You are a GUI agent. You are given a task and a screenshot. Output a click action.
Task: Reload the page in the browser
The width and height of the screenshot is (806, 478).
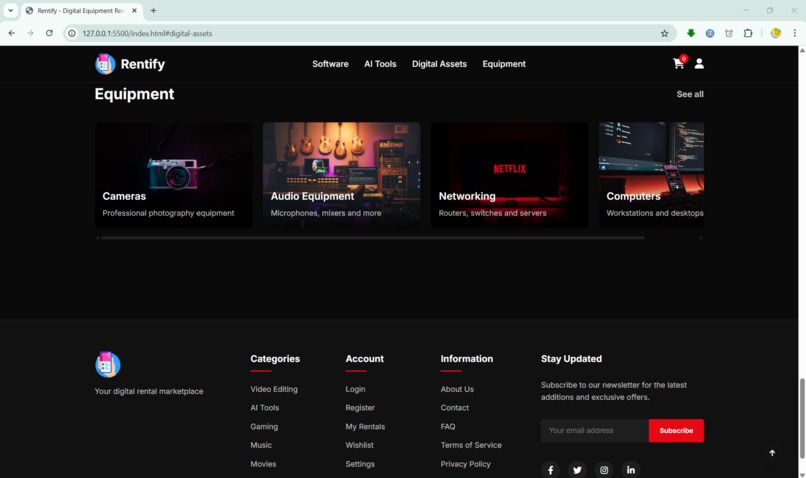49,33
